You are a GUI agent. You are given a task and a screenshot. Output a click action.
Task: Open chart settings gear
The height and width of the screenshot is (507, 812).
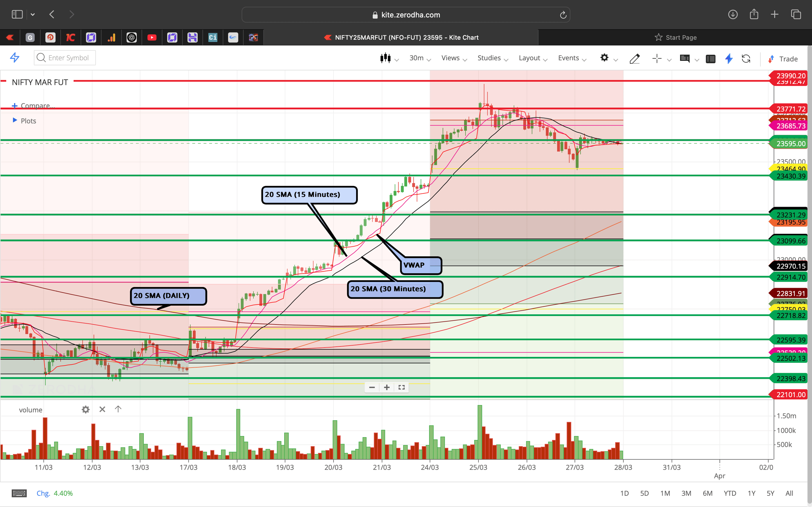605,58
